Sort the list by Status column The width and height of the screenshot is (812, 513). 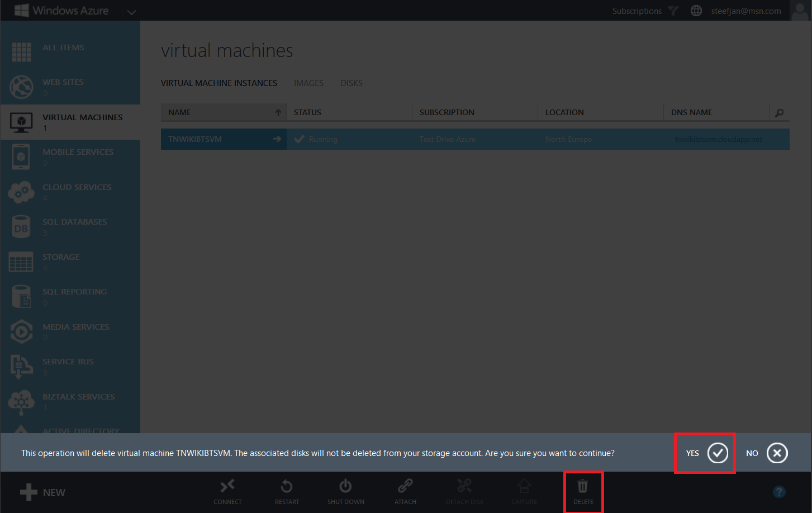(349, 112)
